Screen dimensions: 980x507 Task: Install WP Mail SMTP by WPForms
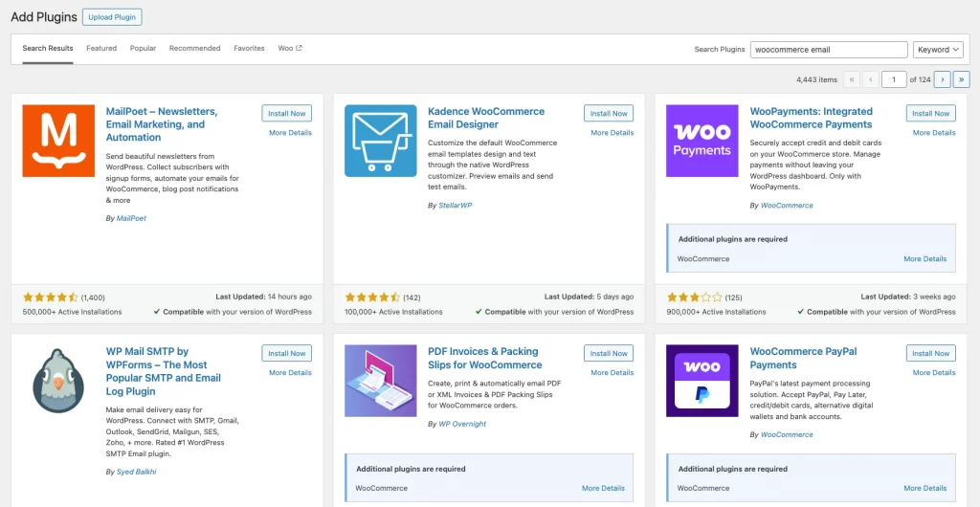(x=287, y=353)
